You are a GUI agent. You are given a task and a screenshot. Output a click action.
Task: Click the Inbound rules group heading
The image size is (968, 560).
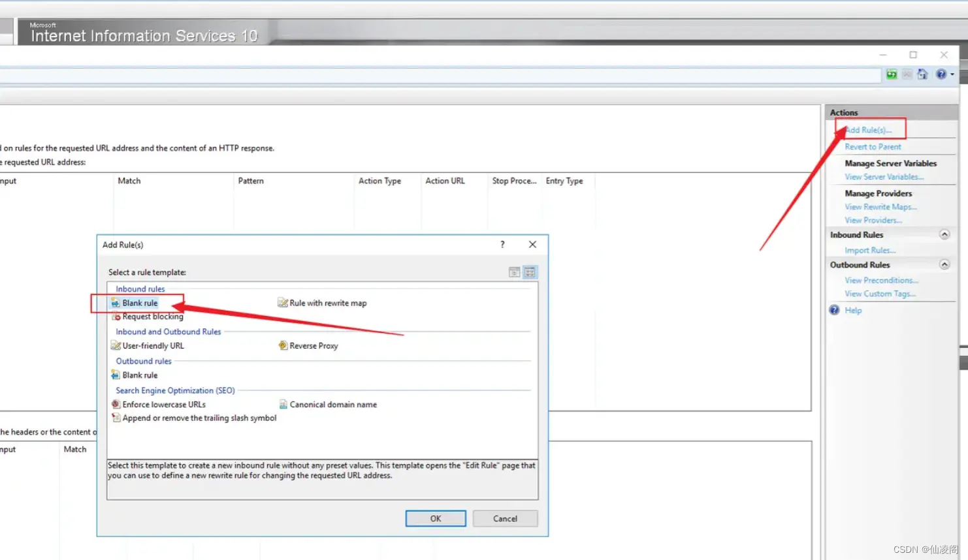pyautogui.click(x=140, y=289)
